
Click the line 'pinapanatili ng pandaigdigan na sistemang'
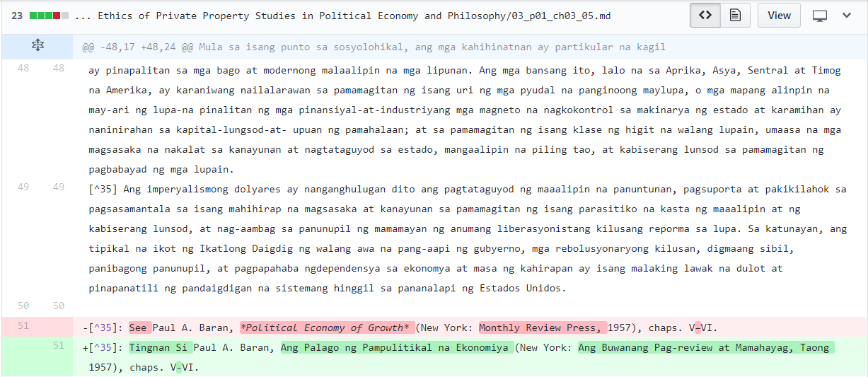328,289
